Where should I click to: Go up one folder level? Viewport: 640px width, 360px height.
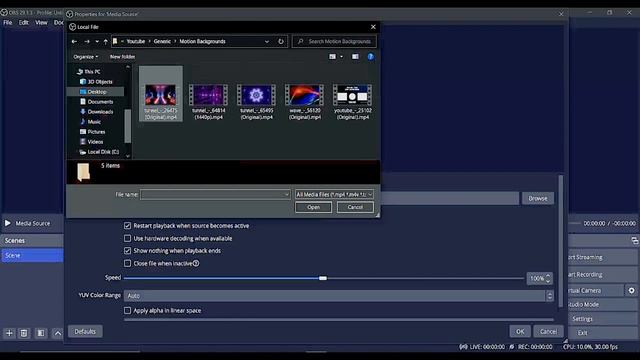(x=106, y=41)
